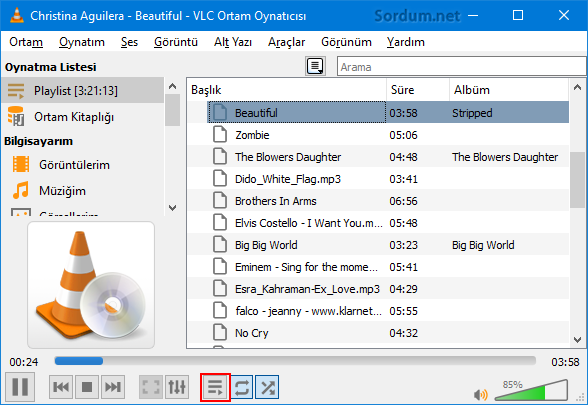Adjust the volume slider at 85%
Image resolution: width=588 pixels, height=405 pixels.
click(531, 390)
